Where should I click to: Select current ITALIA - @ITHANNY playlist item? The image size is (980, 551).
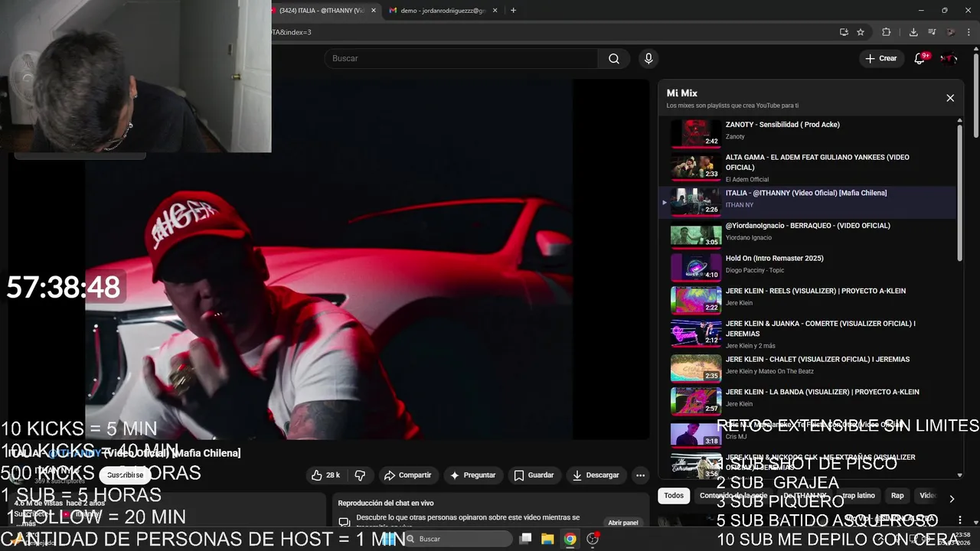(x=807, y=201)
